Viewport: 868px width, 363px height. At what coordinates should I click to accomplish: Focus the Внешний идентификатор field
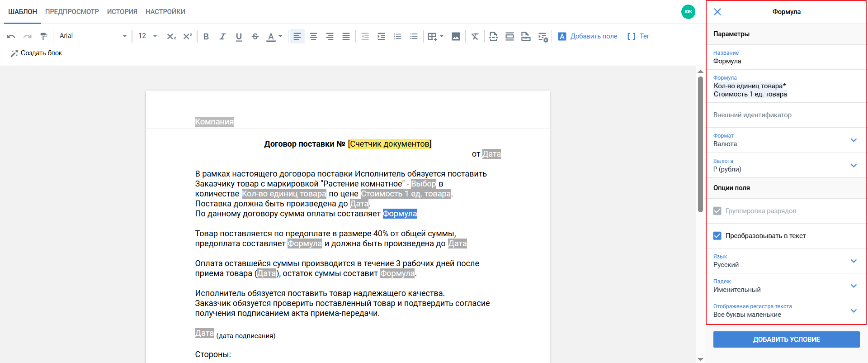(x=786, y=115)
